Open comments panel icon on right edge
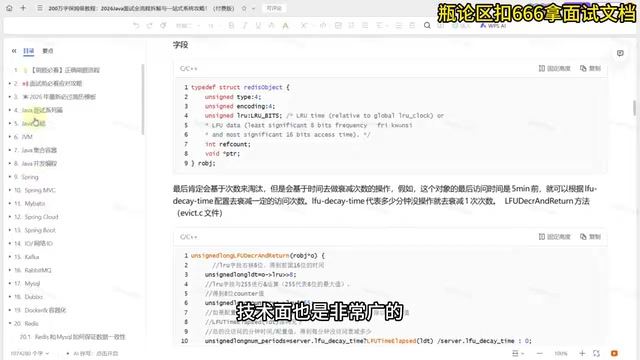Image resolution: width=640 pixels, height=360 pixels. pyautogui.click(x=620, y=53)
